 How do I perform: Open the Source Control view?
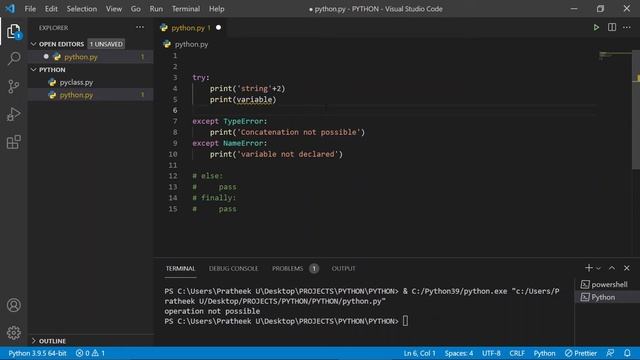pos(13,87)
